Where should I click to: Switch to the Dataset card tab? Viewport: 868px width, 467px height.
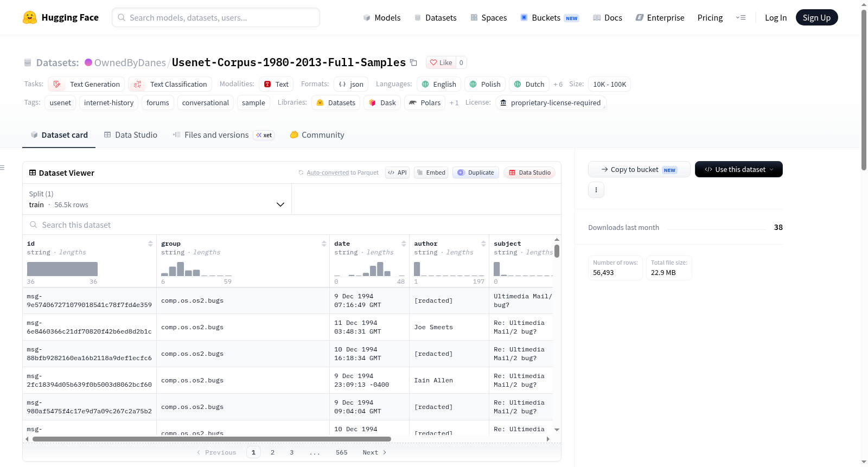pyautogui.click(x=59, y=135)
